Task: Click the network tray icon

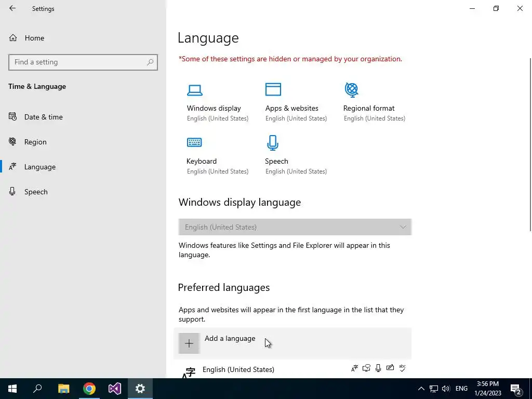Action: pos(434,389)
